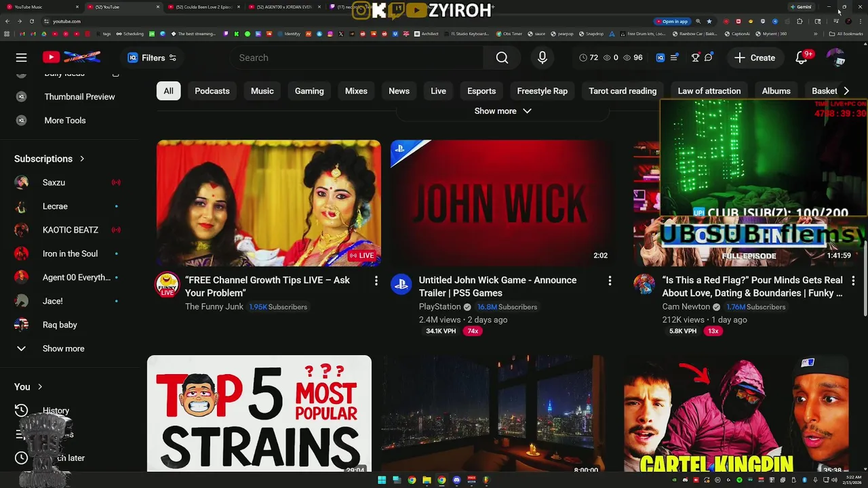Open options for the John Wick video
868x488 pixels.
[x=610, y=281]
